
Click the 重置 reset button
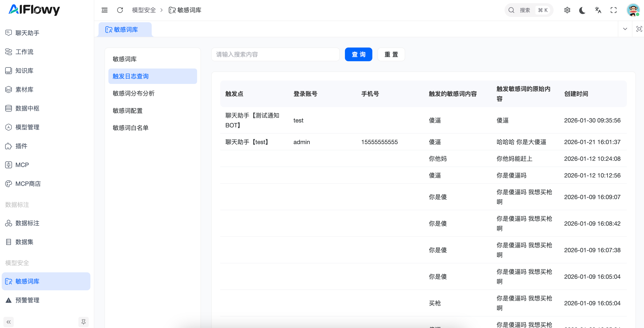[391, 54]
